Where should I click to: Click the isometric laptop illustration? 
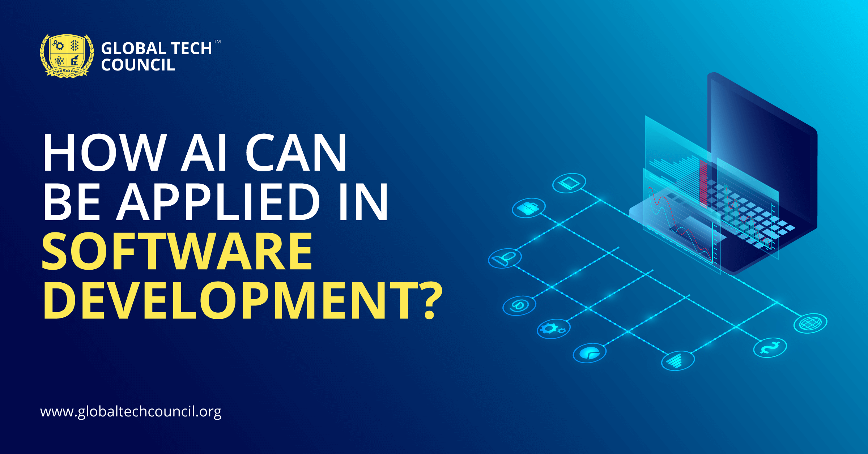pyautogui.click(x=723, y=174)
